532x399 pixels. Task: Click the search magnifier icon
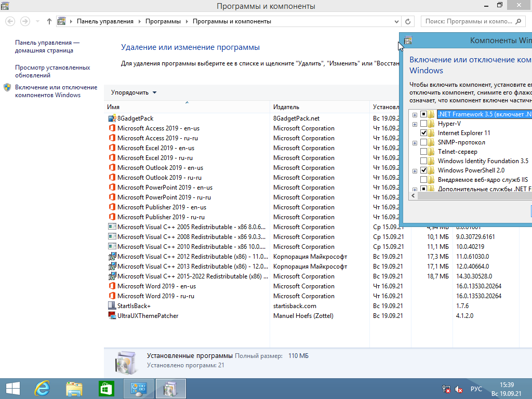(x=518, y=21)
